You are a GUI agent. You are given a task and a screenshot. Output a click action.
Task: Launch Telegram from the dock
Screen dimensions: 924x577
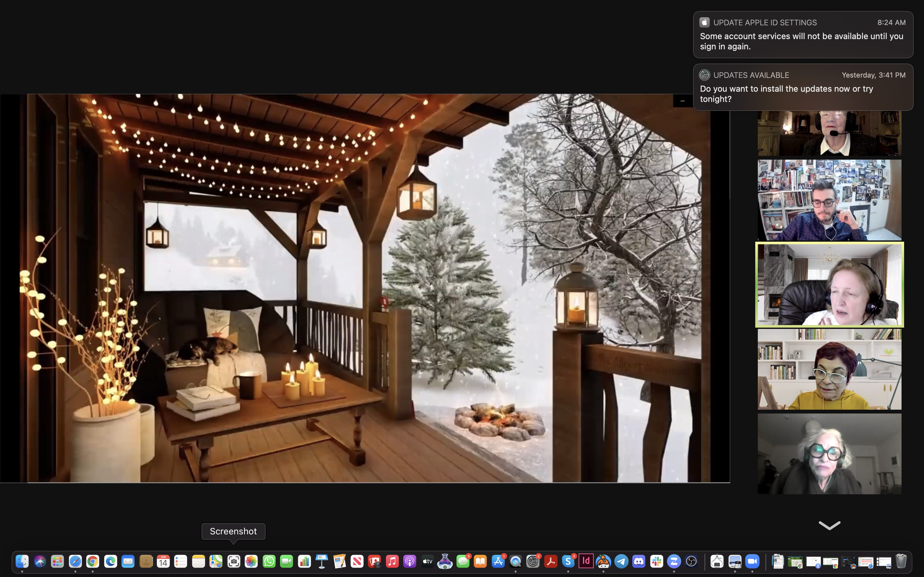621,561
